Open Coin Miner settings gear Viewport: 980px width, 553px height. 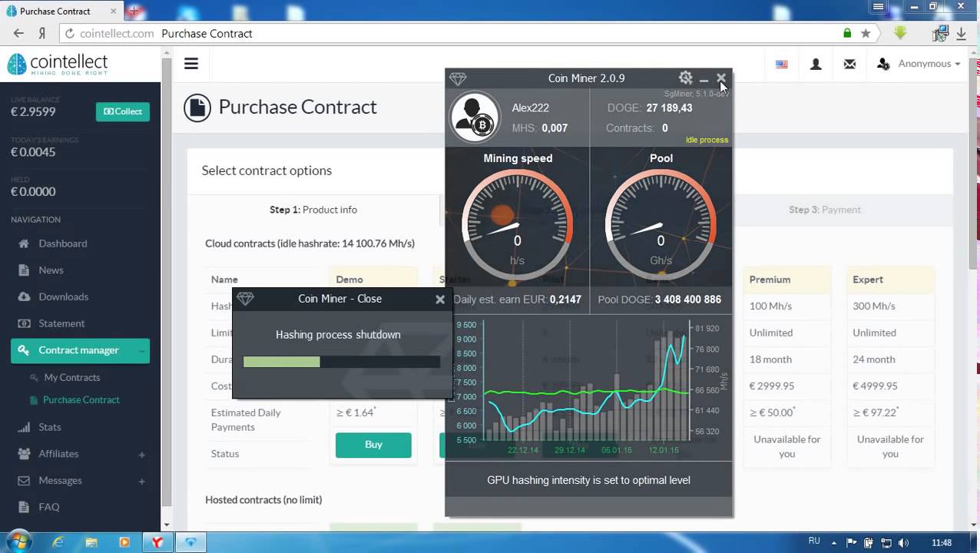[x=685, y=78]
